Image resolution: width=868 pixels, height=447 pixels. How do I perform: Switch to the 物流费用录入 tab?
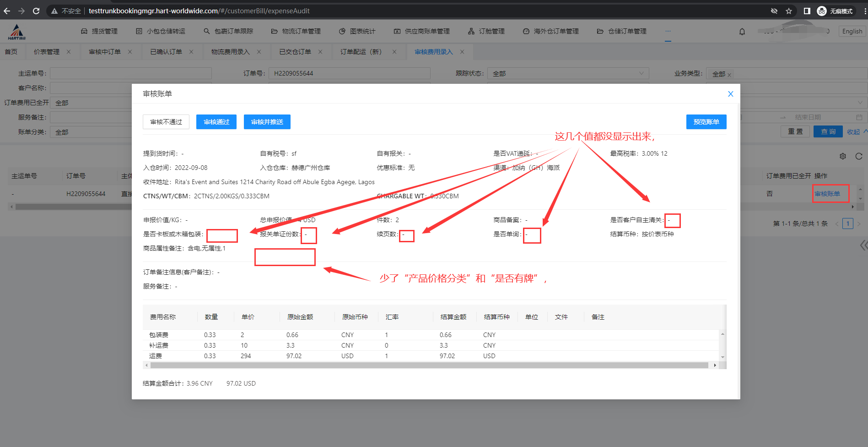[230, 52]
